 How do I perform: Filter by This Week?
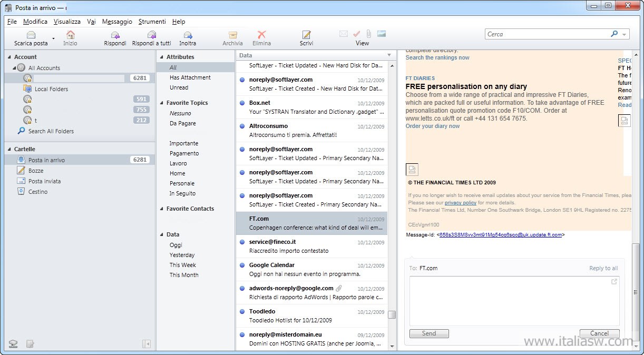coord(183,265)
